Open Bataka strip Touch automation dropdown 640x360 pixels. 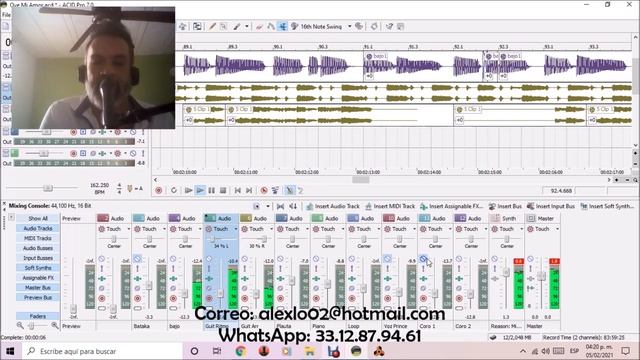tap(164, 229)
